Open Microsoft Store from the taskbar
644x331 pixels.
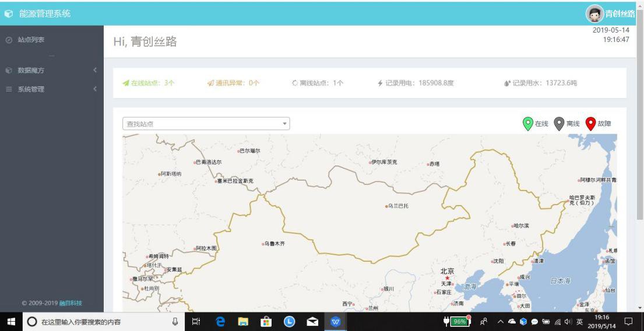click(266, 321)
